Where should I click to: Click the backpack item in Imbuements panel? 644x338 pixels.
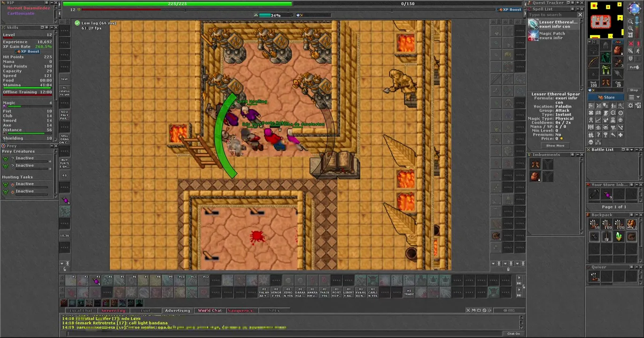535,177
